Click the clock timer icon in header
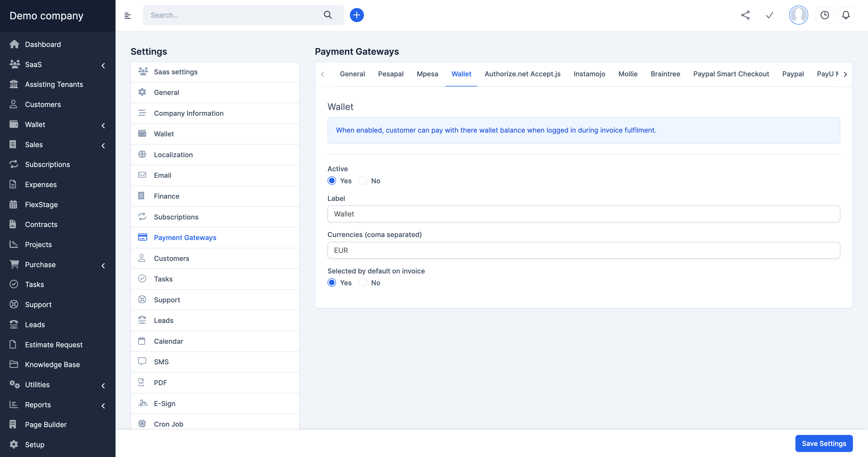The height and width of the screenshot is (457, 868). click(x=824, y=15)
